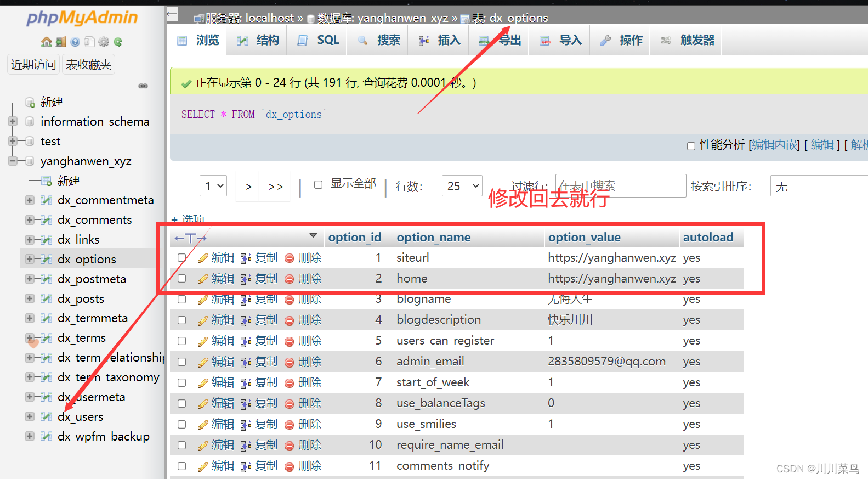Click the 表收藏夹 favorites button
This screenshot has width=868, height=479.
click(x=88, y=65)
